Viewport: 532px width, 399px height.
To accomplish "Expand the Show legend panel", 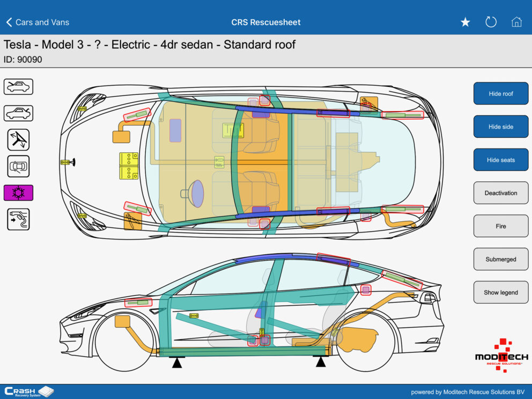I will pyautogui.click(x=500, y=292).
